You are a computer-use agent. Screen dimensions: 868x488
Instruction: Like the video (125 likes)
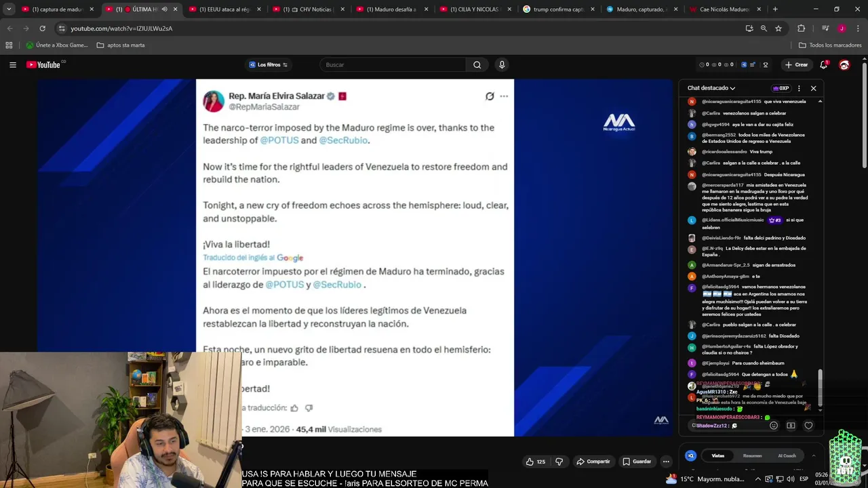[x=535, y=462]
